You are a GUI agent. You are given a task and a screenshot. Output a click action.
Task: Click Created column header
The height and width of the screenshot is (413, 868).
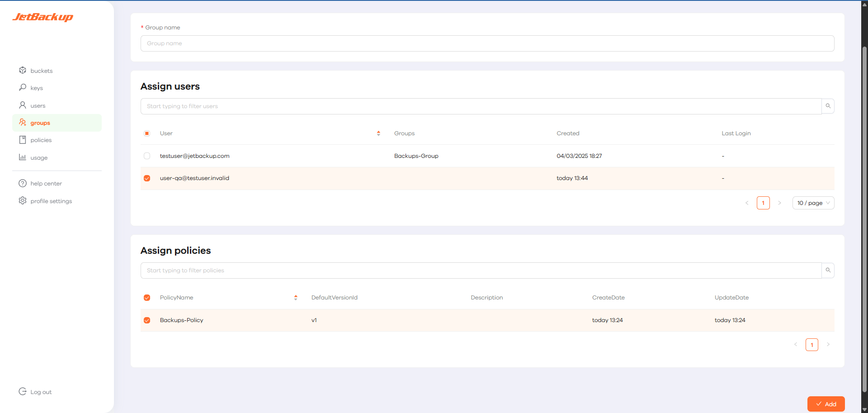click(568, 133)
